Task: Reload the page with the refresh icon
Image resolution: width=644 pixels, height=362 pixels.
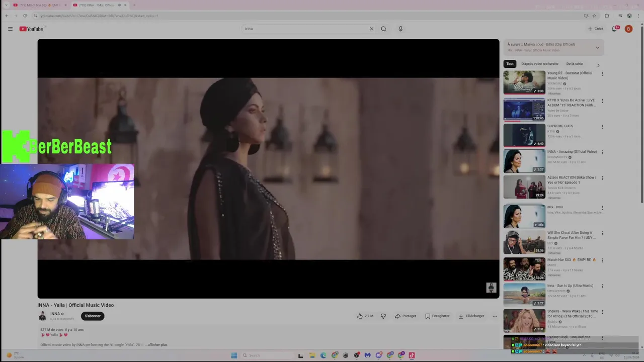Action: [x=25, y=16]
